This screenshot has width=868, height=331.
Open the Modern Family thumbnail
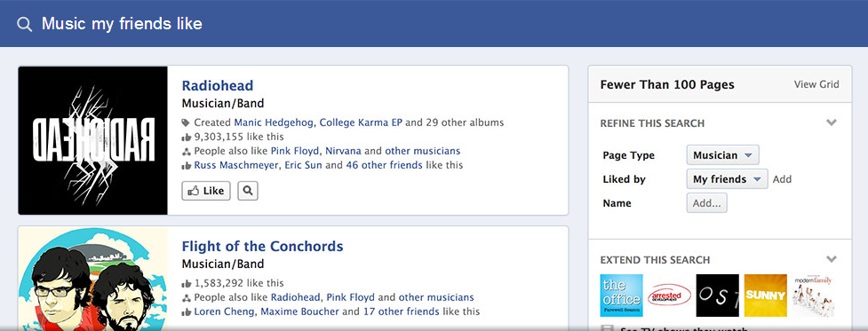click(x=814, y=296)
